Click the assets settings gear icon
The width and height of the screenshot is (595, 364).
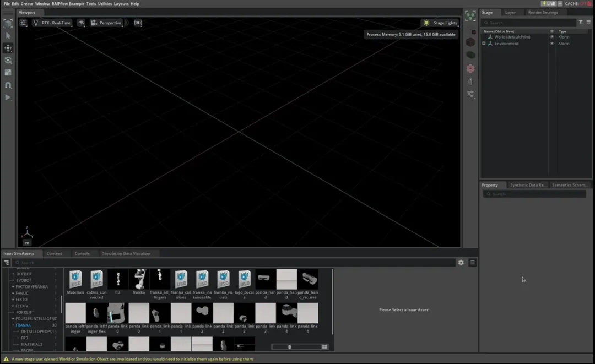click(461, 263)
